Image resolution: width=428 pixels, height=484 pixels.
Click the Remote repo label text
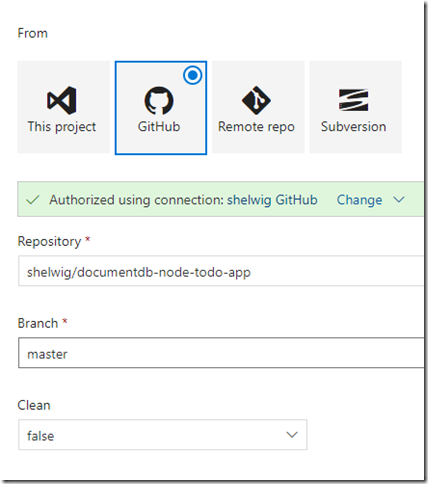[x=256, y=127]
